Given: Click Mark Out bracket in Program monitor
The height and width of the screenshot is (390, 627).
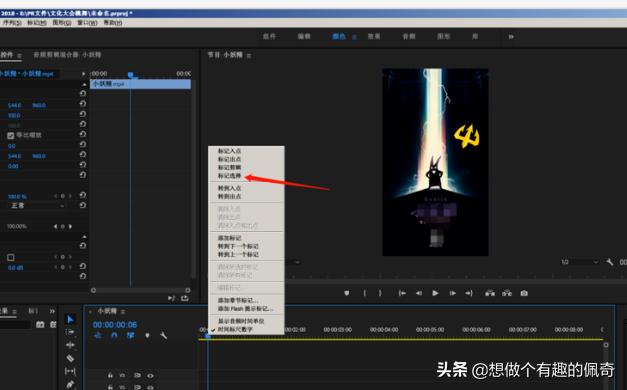Looking at the screenshot, I should [x=380, y=293].
